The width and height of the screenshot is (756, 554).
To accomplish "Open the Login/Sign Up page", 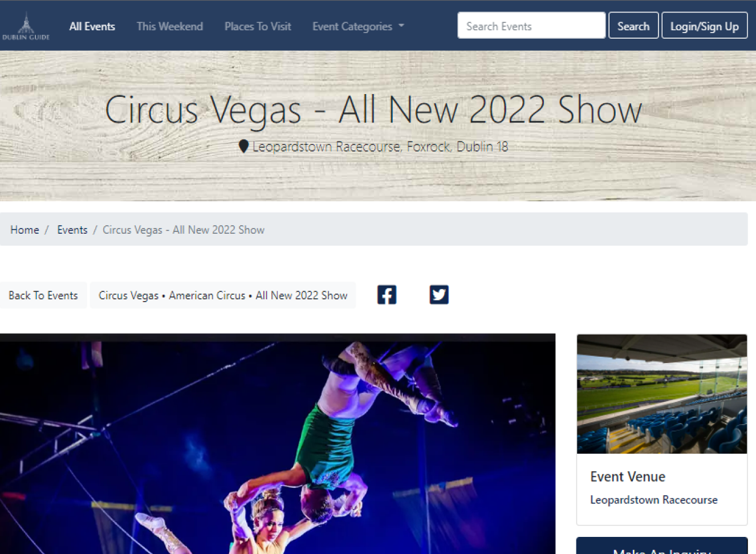I will (705, 26).
